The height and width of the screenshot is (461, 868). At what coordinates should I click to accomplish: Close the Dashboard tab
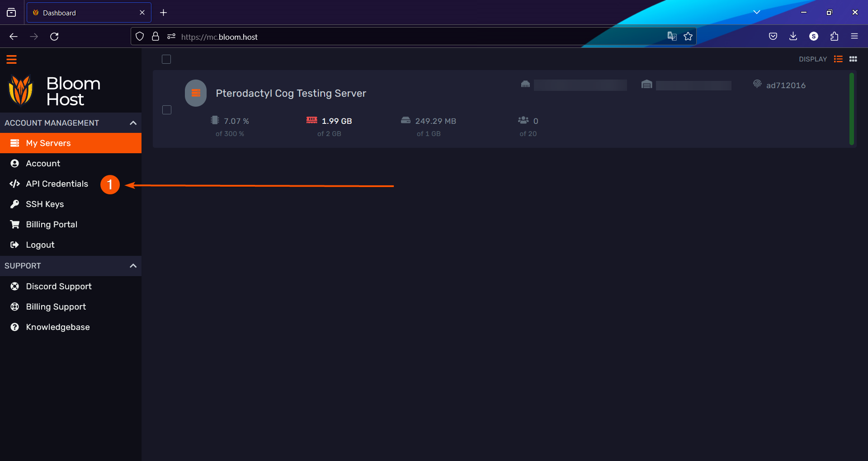[142, 13]
